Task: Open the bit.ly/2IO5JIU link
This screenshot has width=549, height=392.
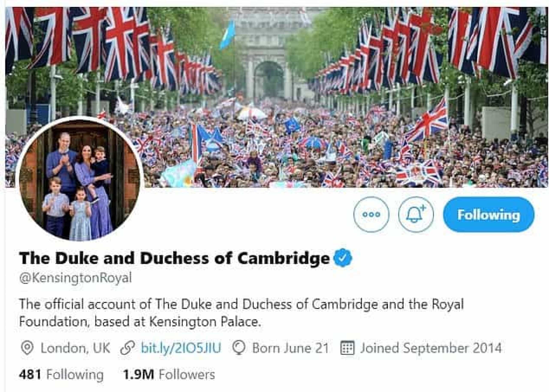Action: (x=181, y=348)
